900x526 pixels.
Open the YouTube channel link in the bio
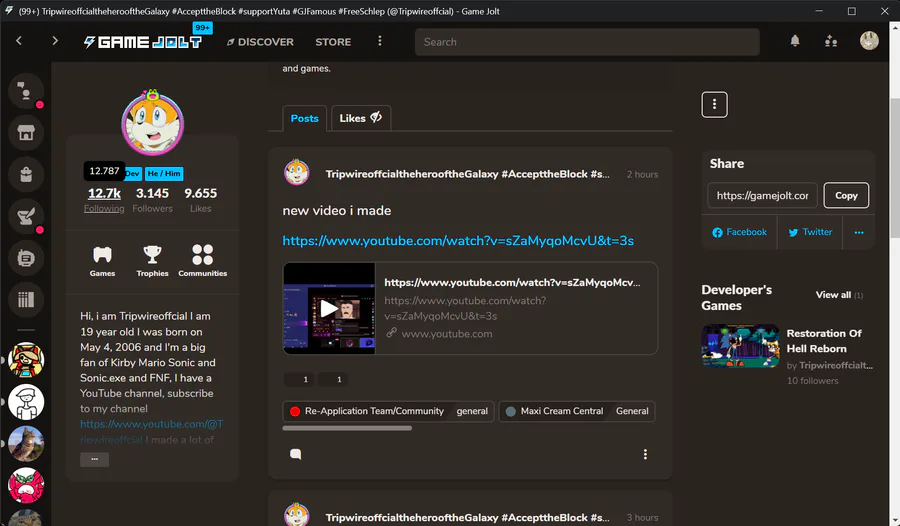pos(152,424)
